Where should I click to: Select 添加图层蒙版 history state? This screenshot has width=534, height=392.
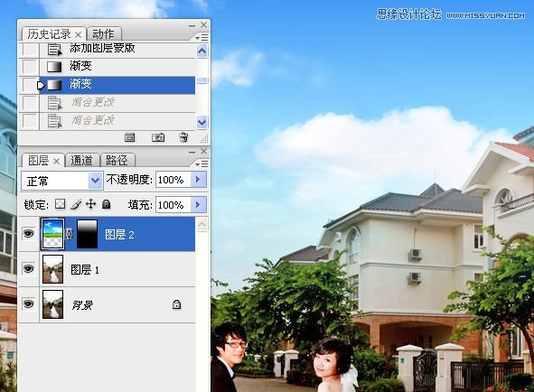coord(117,50)
